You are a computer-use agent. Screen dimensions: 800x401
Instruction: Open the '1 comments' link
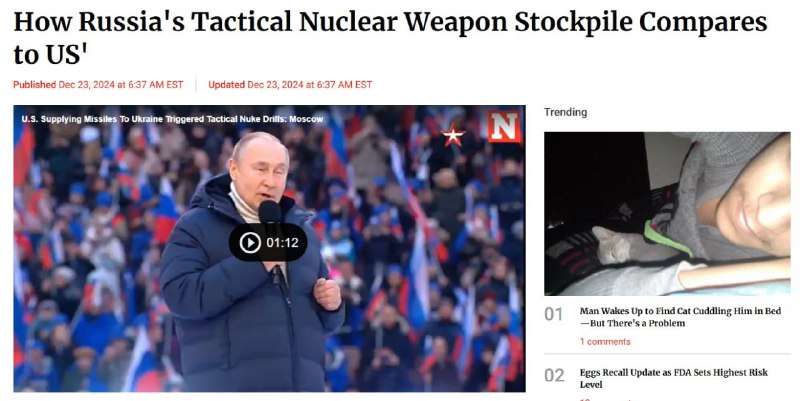tap(605, 342)
